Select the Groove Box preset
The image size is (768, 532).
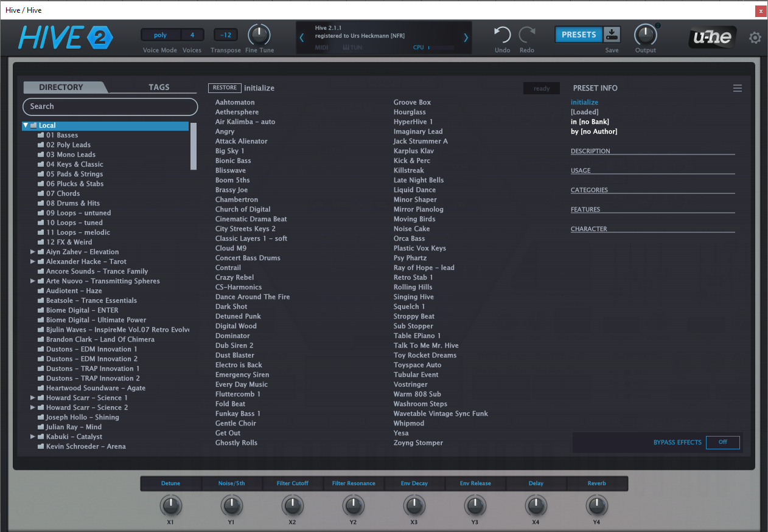(412, 102)
